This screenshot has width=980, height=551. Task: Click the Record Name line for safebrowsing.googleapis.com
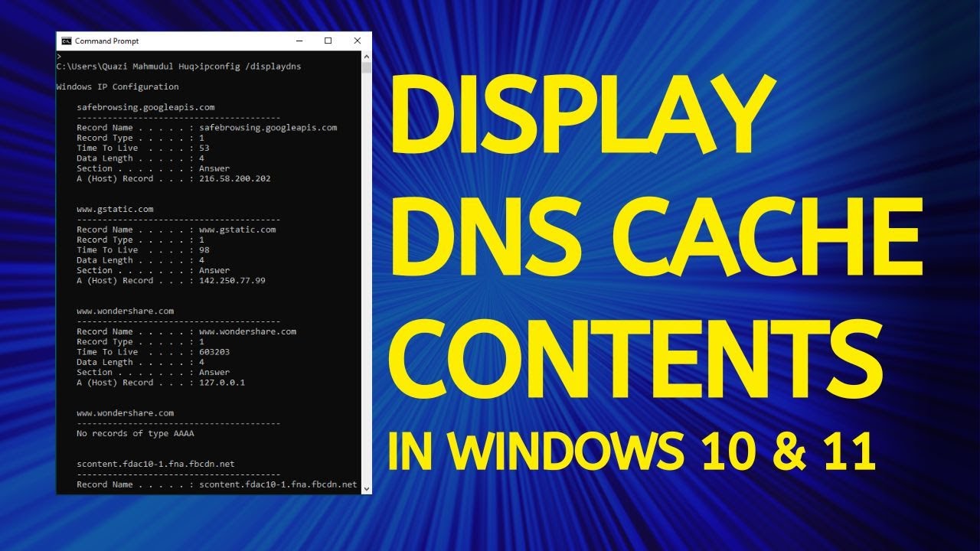click(x=207, y=128)
